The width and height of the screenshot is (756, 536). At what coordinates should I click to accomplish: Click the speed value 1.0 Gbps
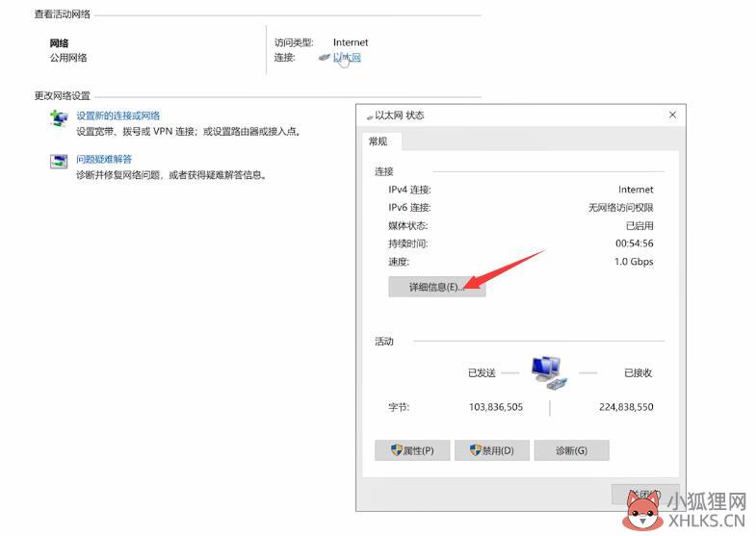point(634,262)
